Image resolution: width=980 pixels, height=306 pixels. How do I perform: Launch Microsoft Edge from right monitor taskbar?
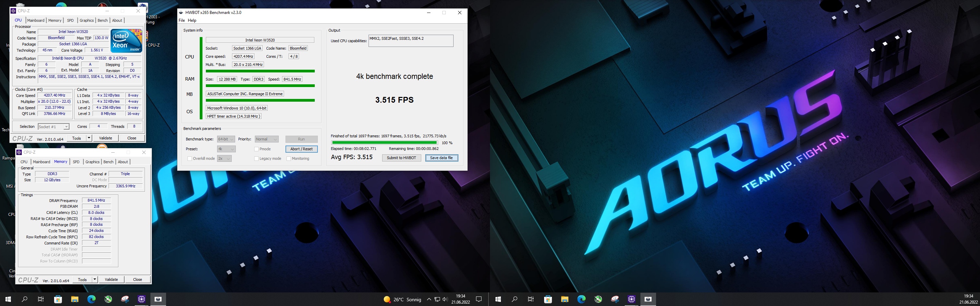tap(581, 299)
